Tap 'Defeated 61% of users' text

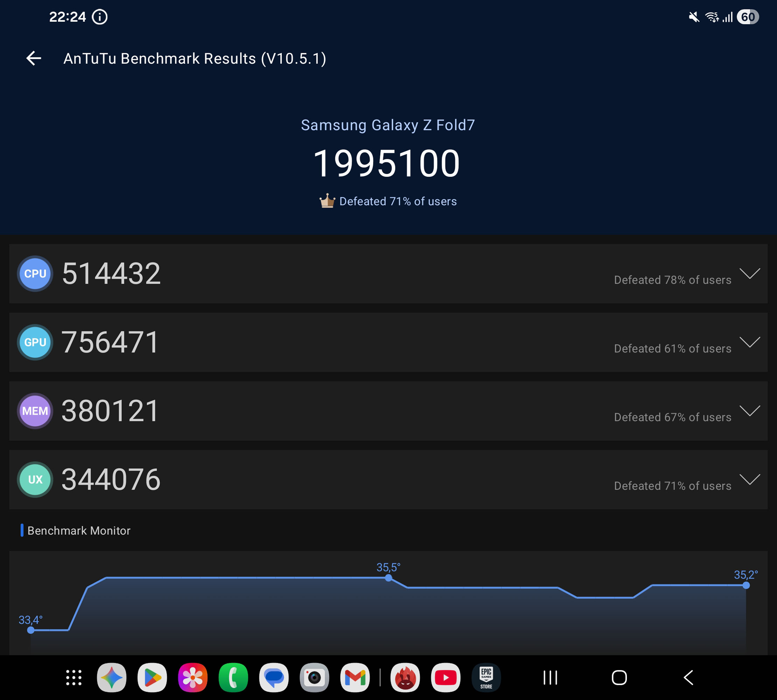tap(673, 349)
